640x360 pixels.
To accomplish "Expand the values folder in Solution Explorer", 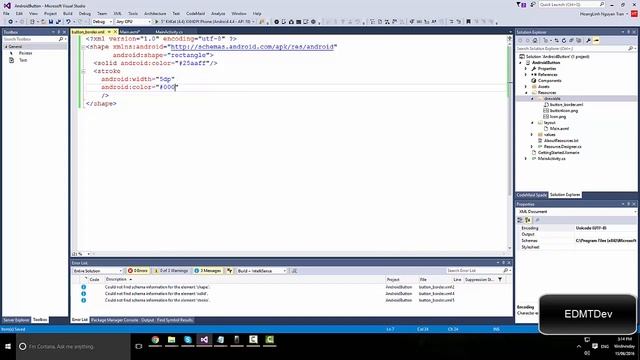I will [532, 134].
